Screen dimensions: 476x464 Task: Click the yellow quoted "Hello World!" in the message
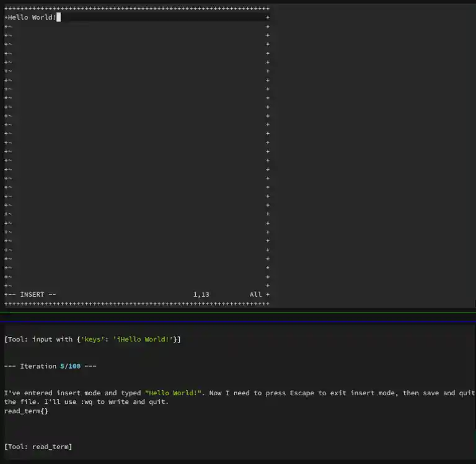174,393
